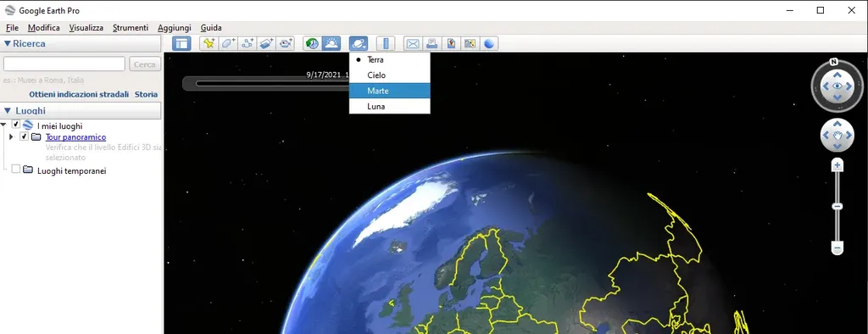Open the Modifica menu
This screenshot has width=868, height=334.
[44, 28]
